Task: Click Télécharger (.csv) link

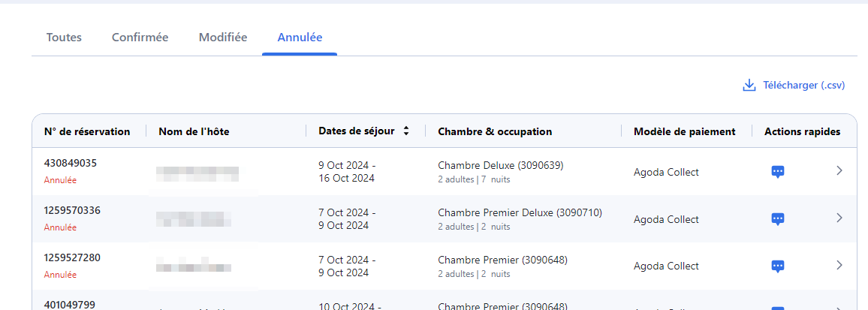Action: (803, 86)
